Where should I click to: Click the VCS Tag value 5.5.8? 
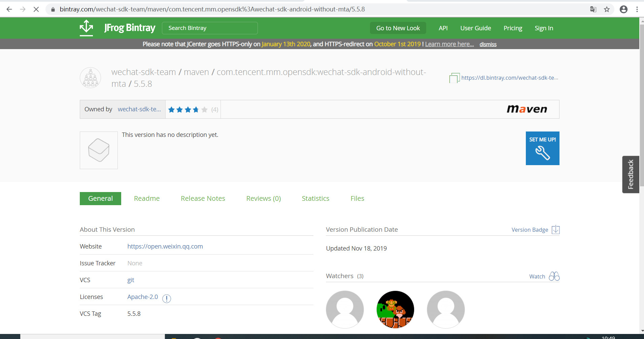134,313
